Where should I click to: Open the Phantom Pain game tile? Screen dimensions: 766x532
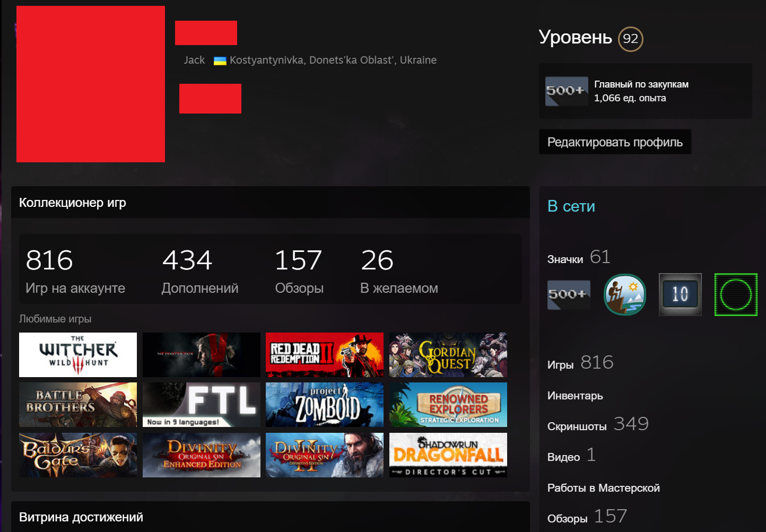coord(202,355)
